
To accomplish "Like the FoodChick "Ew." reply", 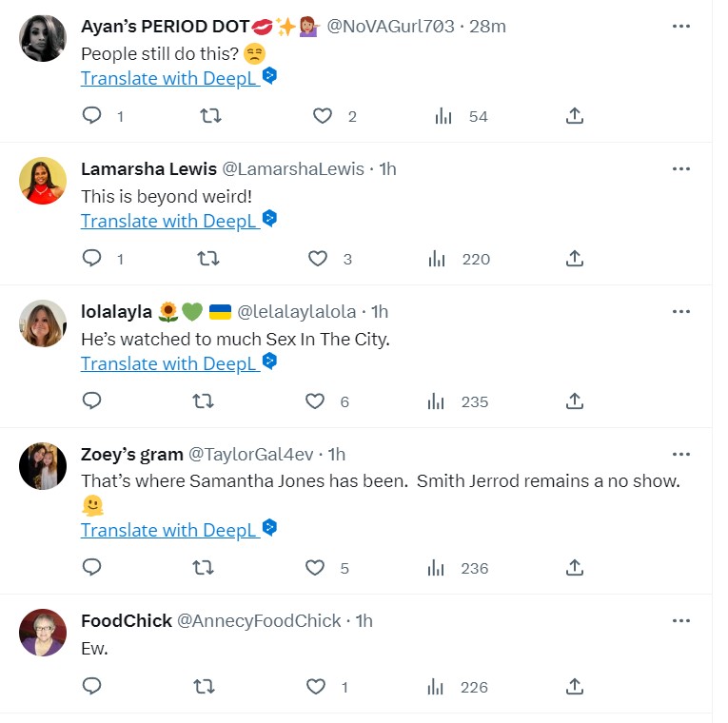I will (316, 687).
